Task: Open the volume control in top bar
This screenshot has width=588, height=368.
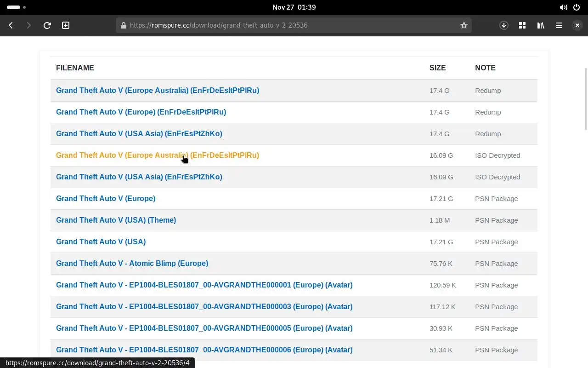Action: click(563, 7)
